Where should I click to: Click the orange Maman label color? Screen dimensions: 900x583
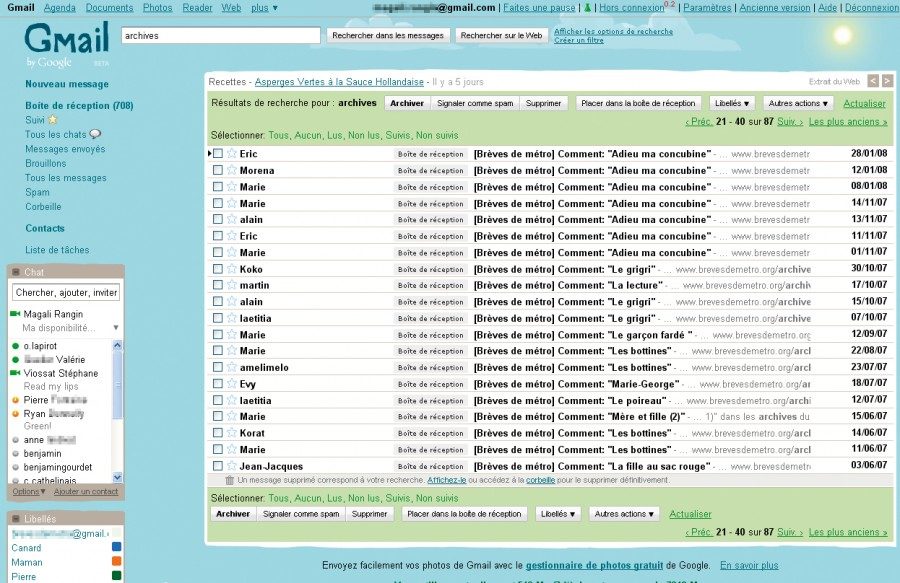point(117,562)
